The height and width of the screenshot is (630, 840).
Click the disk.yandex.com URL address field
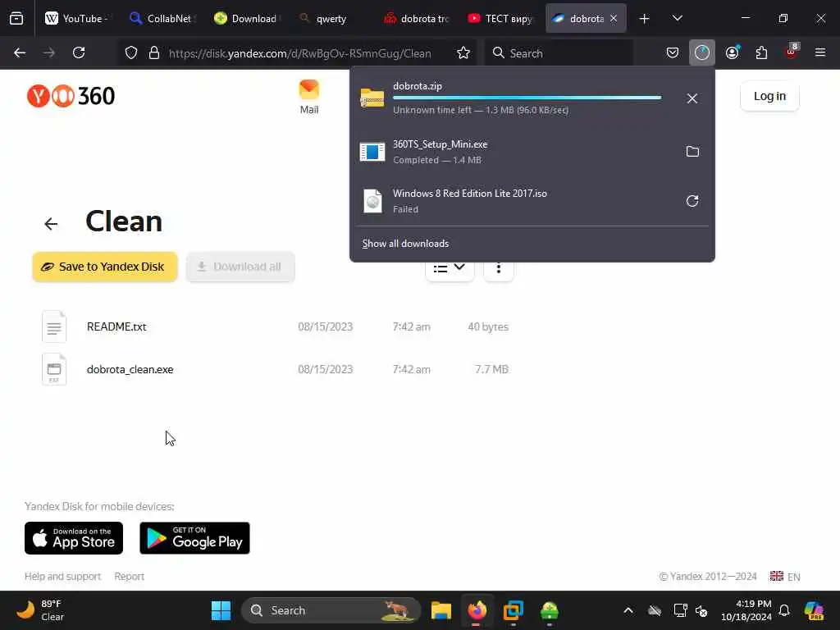point(300,53)
